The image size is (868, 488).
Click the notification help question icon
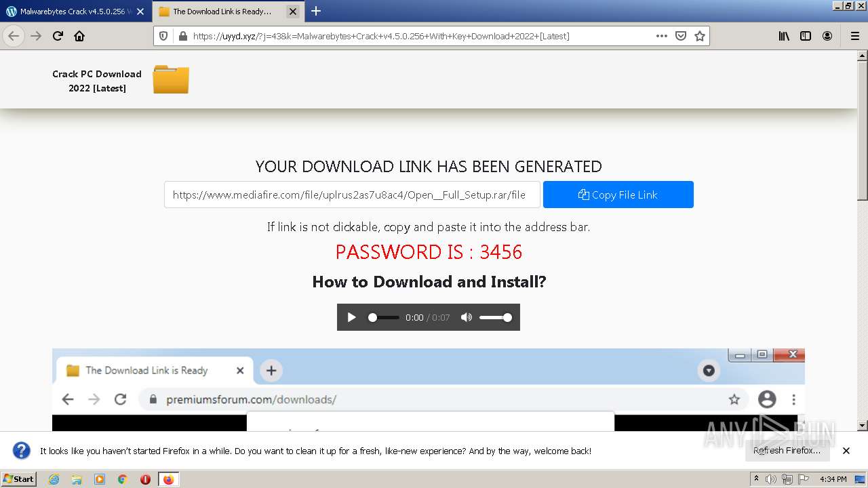coord(22,451)
